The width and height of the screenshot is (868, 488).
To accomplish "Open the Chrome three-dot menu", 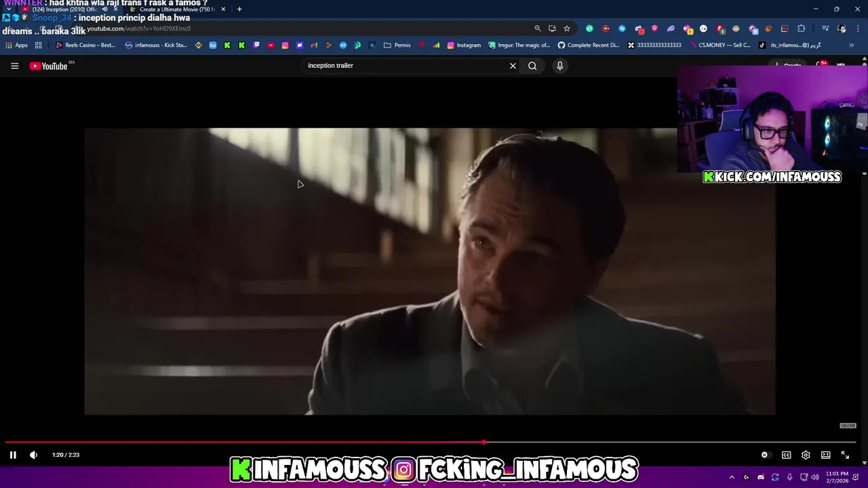I will click(x=859, y=28).
